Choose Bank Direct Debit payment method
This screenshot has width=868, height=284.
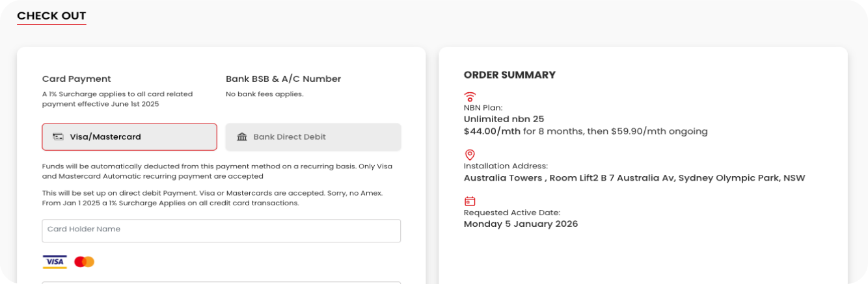313,137
